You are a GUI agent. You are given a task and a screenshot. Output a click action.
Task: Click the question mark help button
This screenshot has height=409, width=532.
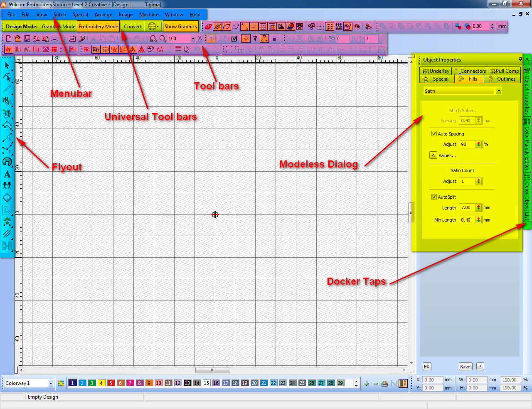[480, 367]
